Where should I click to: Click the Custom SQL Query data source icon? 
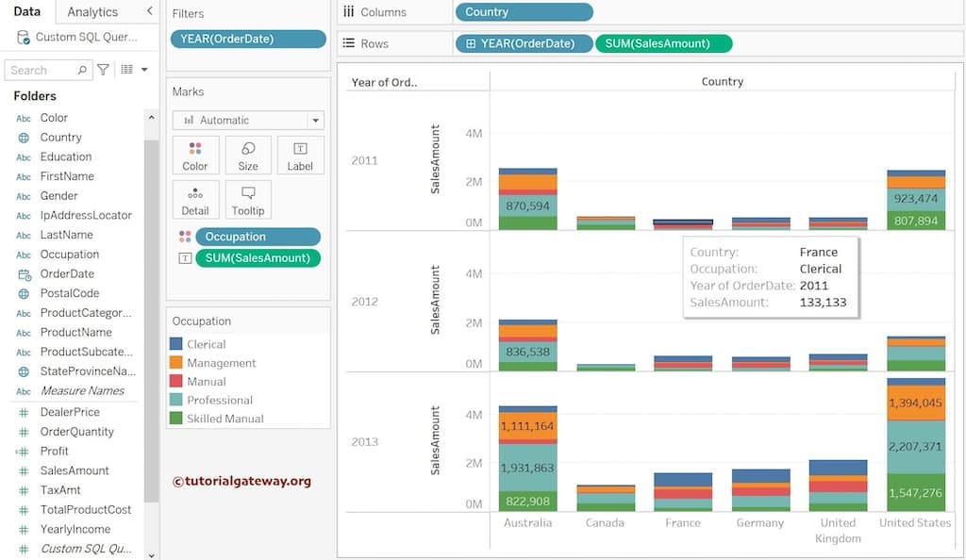[24, 38]
